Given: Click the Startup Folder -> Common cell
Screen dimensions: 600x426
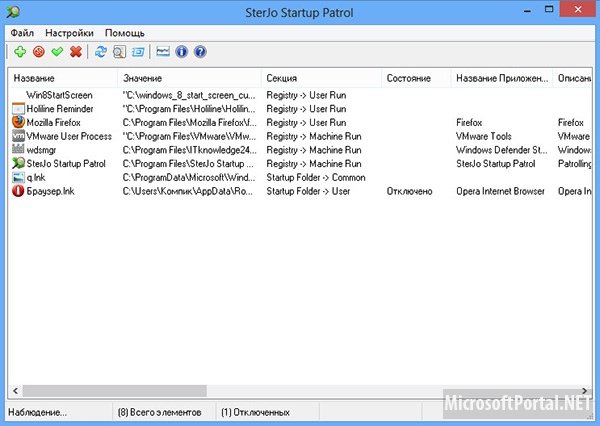Looking at the screenshot, I should coord(316,178).
